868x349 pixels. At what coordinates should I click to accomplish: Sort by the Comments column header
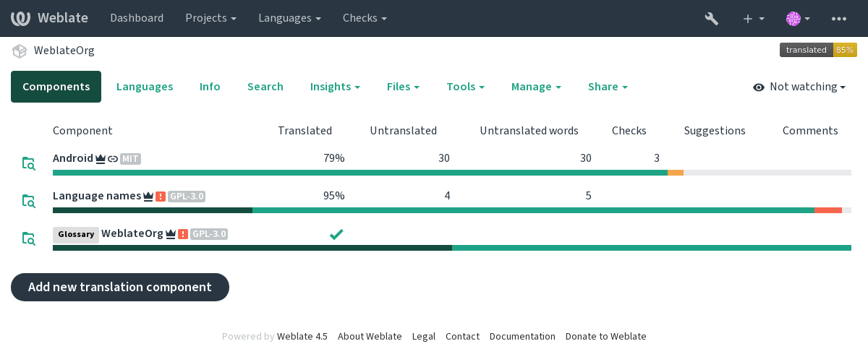[x=810, y=131]
